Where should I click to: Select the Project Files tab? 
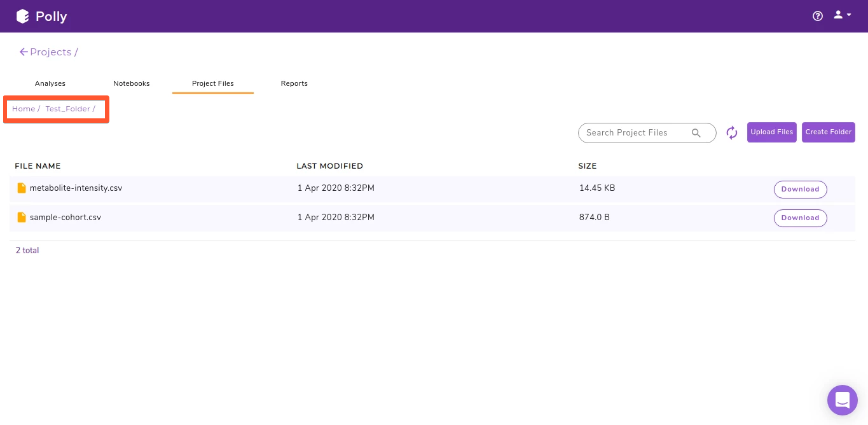point(212,83)
